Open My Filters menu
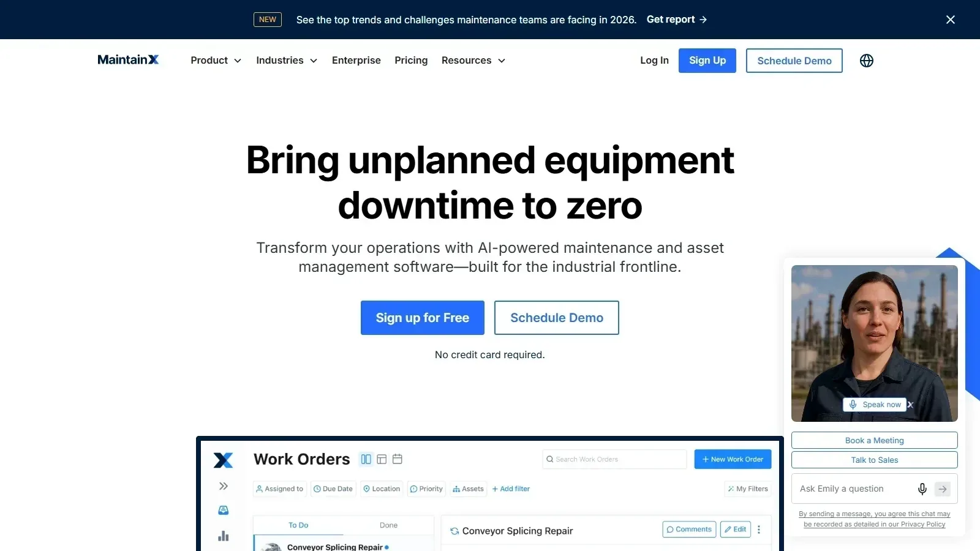This screenshot has width=980, height=551. pos(748,489)
